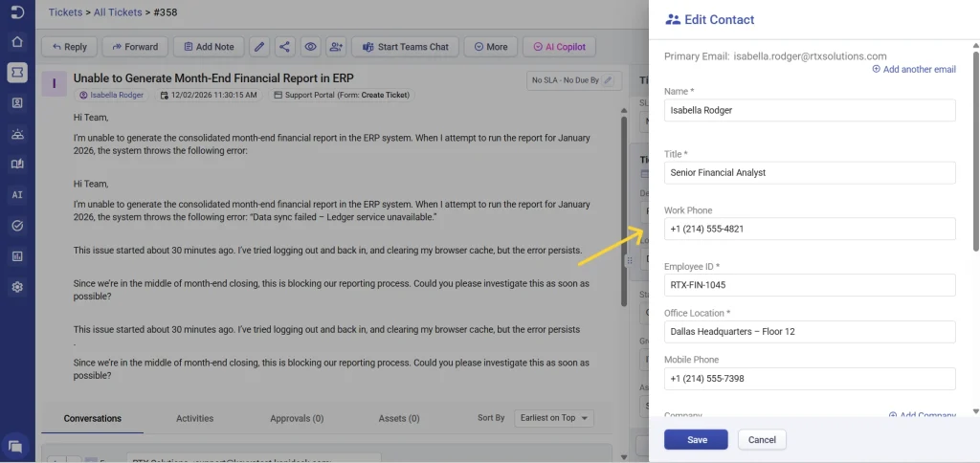Click the Name field with Isabella Rodger
Viewport: 980px width, 463px height.
coord(810,110)
